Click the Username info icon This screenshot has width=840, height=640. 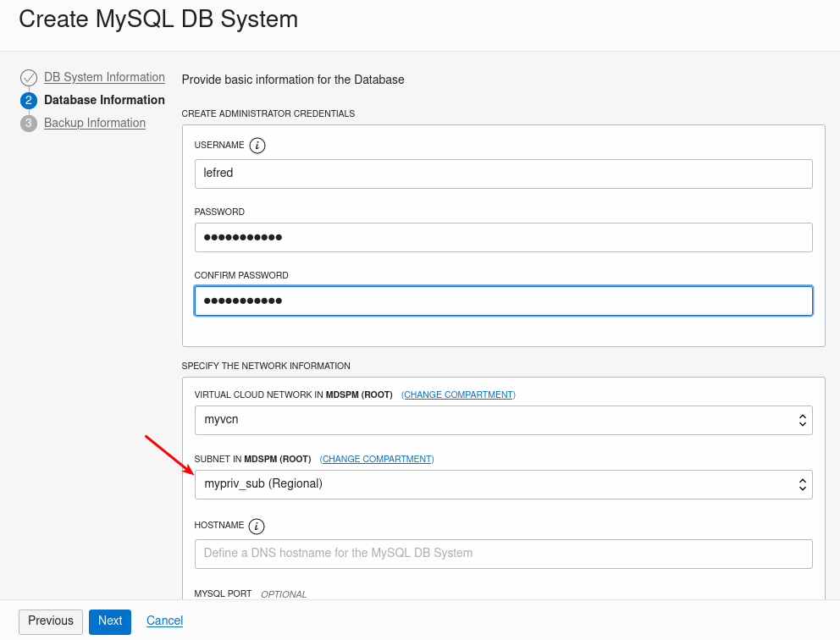(257, 145)
